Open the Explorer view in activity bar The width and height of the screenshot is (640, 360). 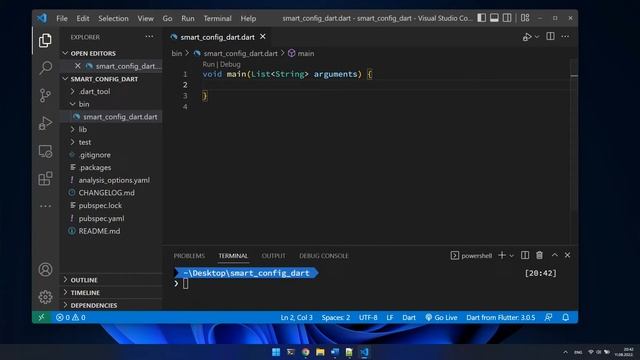45,40
